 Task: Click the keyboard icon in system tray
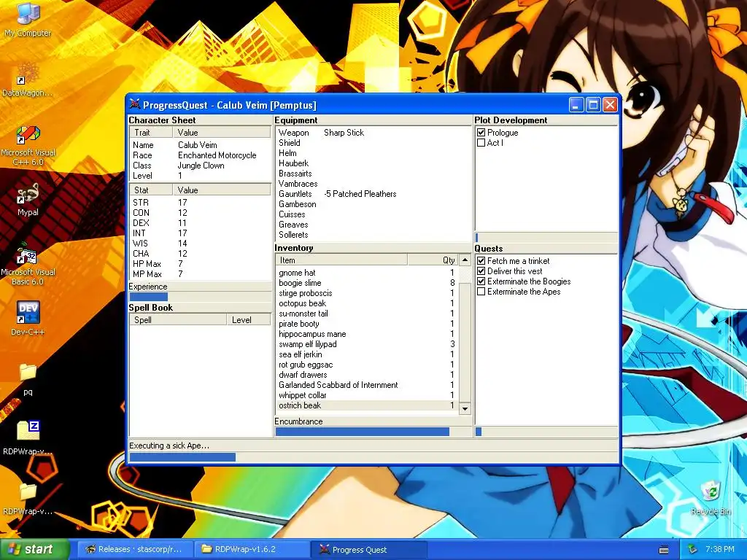tap(664, 550)
